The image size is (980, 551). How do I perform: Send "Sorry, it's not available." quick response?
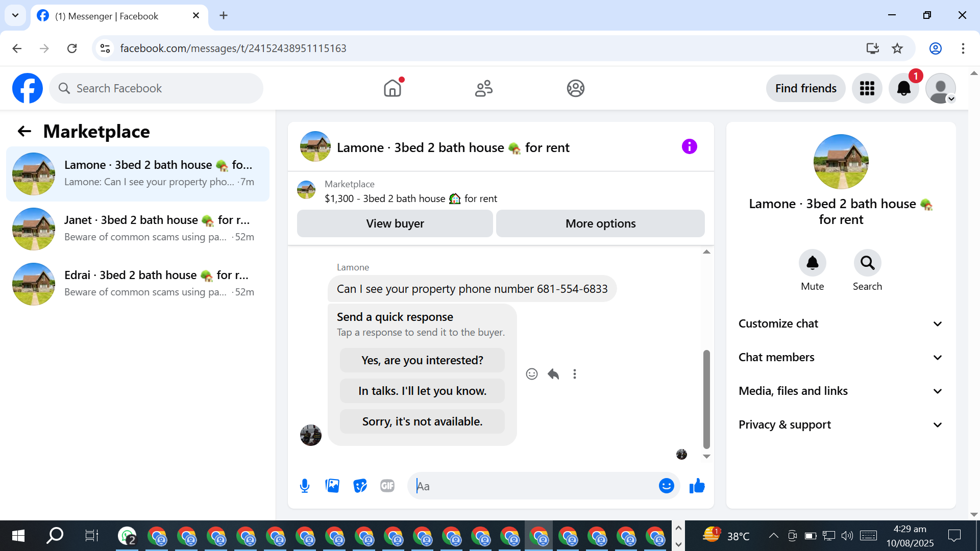click(x=422, y=421)
